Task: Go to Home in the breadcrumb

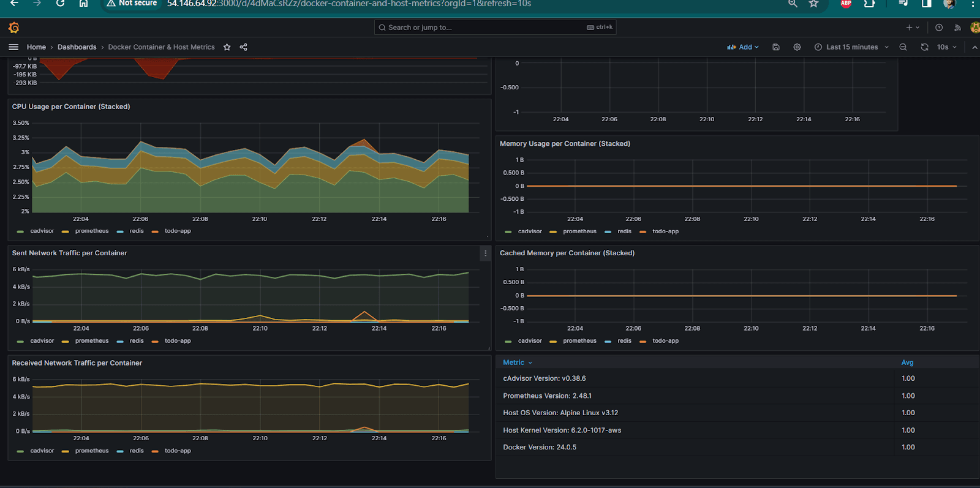Action: 36,47
